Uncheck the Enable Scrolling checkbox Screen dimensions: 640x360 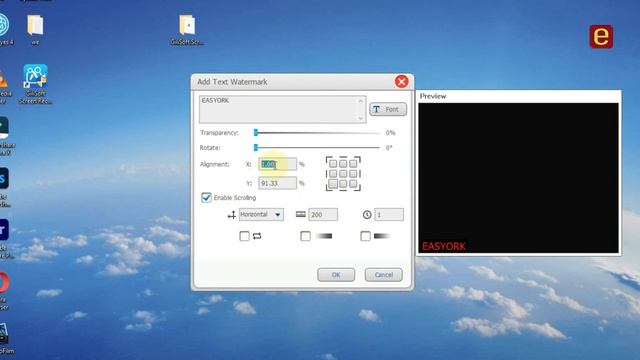[x=207, y=198]
